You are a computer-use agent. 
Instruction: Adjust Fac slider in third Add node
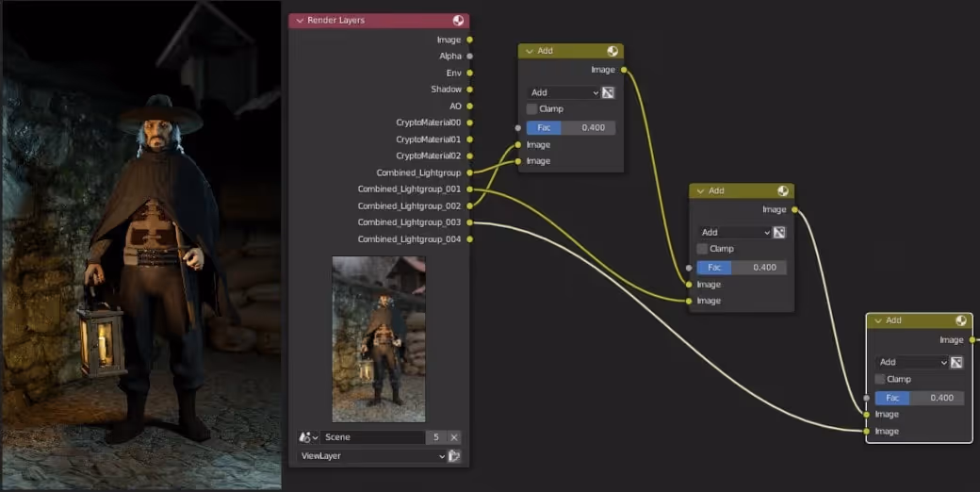[x=920, y=399]
